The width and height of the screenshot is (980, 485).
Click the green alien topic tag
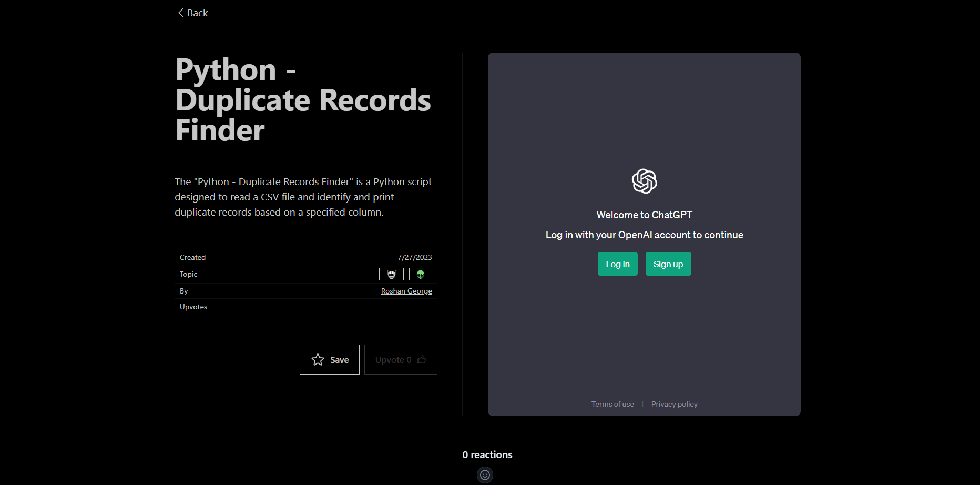click(421, 274)
